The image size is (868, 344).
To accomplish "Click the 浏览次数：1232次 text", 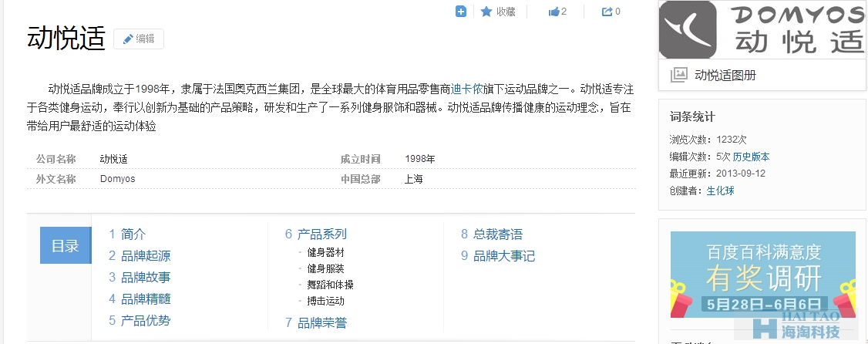I will pos(708,140).
